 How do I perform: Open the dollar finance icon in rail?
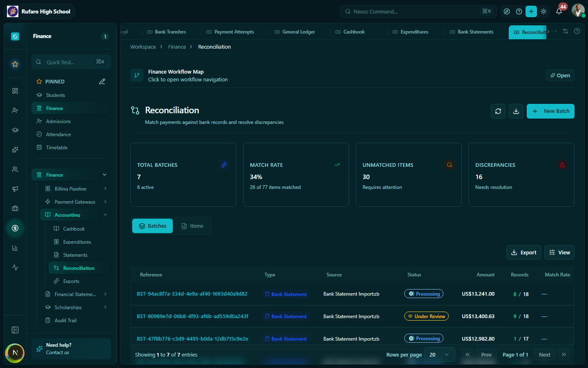[15, 228]
